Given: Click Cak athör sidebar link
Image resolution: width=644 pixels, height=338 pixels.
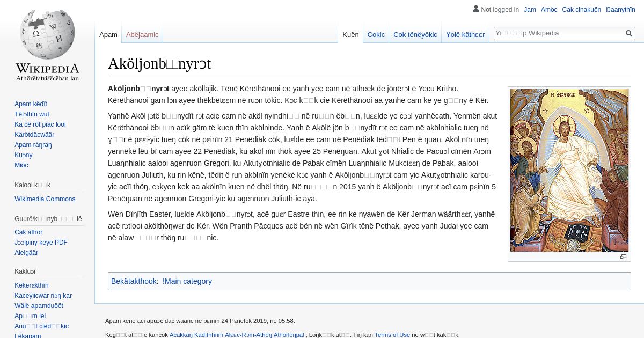Looking at the screenshot, I should tap(28, 232).
